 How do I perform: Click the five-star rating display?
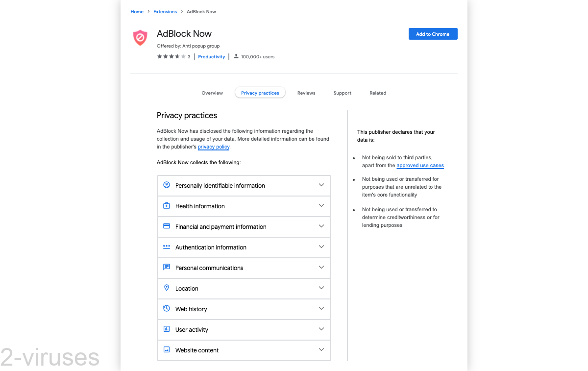pos(171,56)
